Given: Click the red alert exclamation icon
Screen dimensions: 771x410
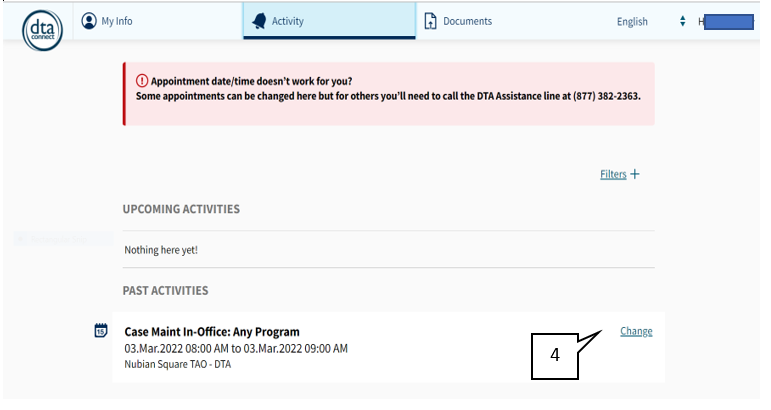Looking at the screenshot, I should click(142, 81).
